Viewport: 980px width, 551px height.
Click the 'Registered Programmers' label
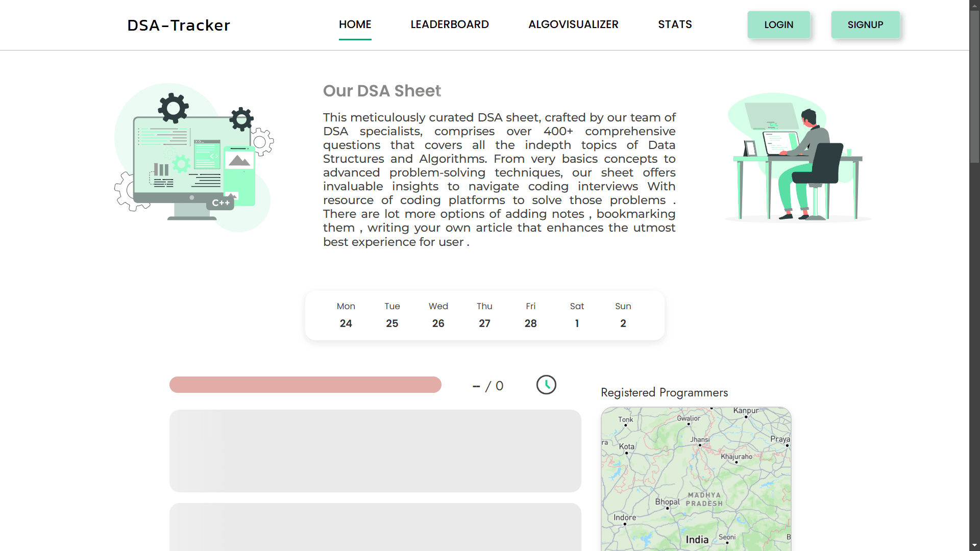(664, 392)
